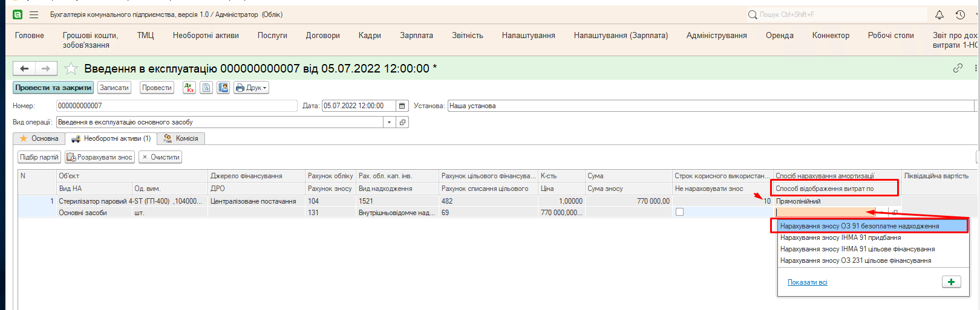Click the get-link chain icon
The height and width of the screenshot is (310, 980).
pyautogui.click(x=958, y=68)
